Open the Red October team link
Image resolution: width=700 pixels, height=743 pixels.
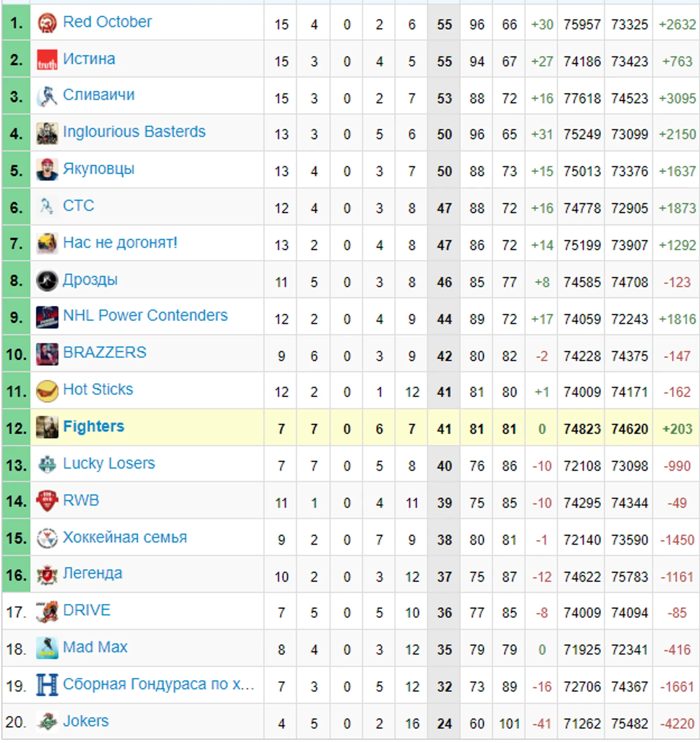(x=107, y=22)
